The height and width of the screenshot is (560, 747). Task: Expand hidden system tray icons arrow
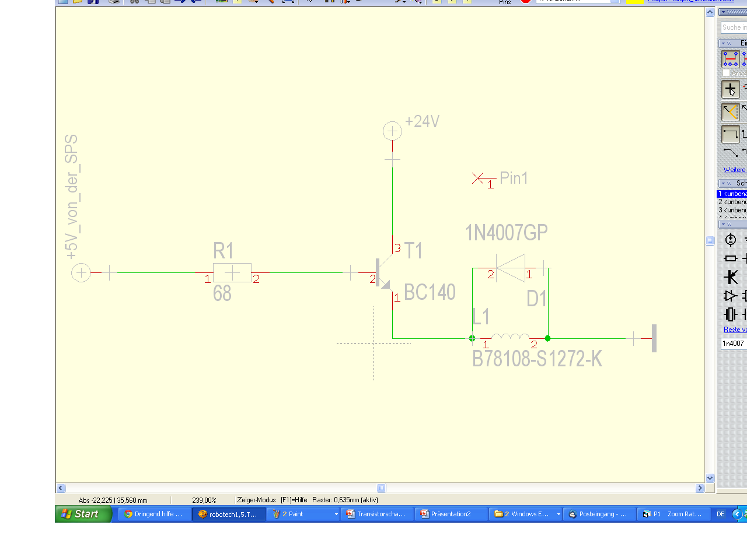coord(737,514)
